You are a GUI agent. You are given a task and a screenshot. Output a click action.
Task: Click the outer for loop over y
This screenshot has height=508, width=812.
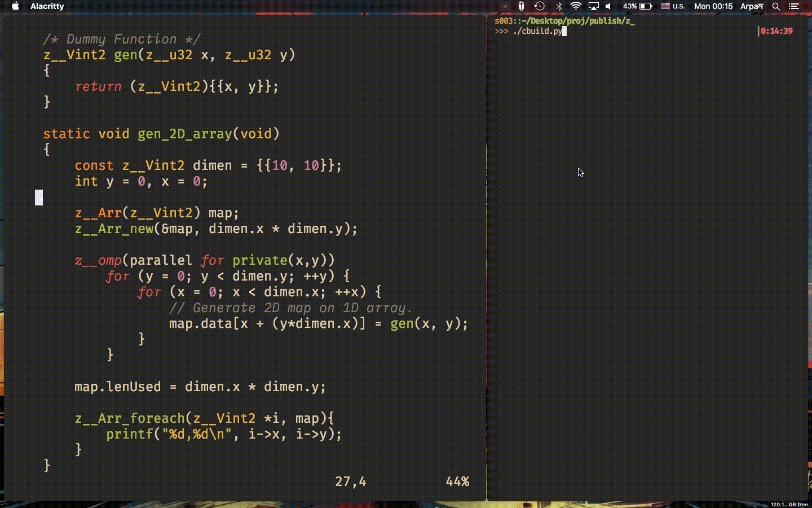pos(228,276)
